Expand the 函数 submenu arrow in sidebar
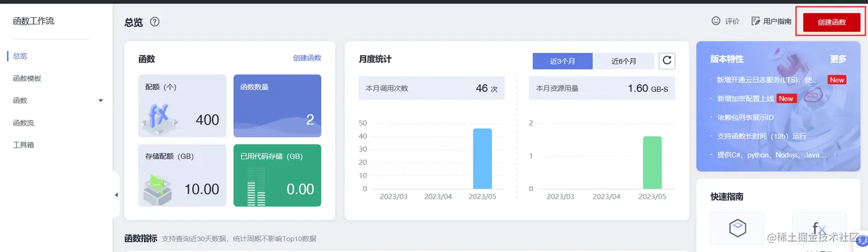 tap(101, 100)
